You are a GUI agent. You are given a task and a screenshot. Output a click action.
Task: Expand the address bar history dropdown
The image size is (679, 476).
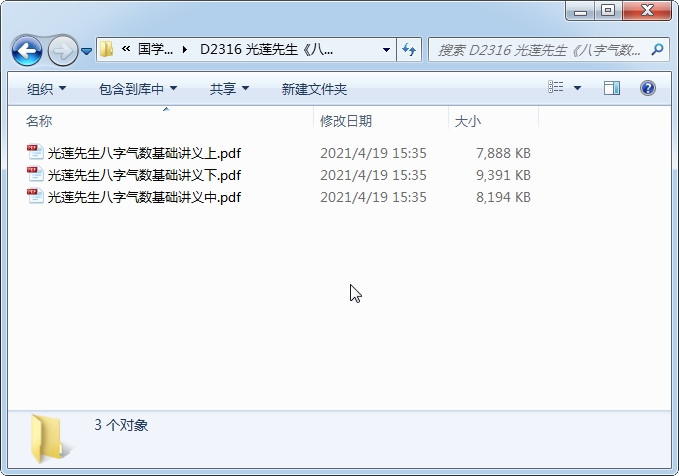coord(386,50)
